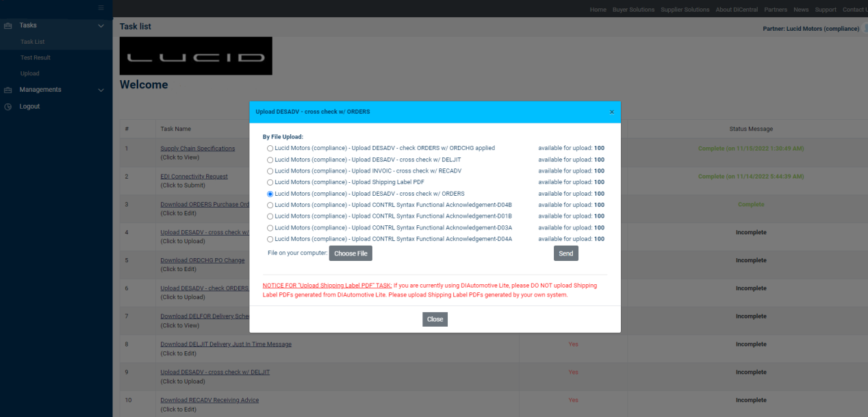The width and height of the screenshot is (868, 417).
Task: Collapse the Tasks menu chevron
Action: tap(101, 25)
